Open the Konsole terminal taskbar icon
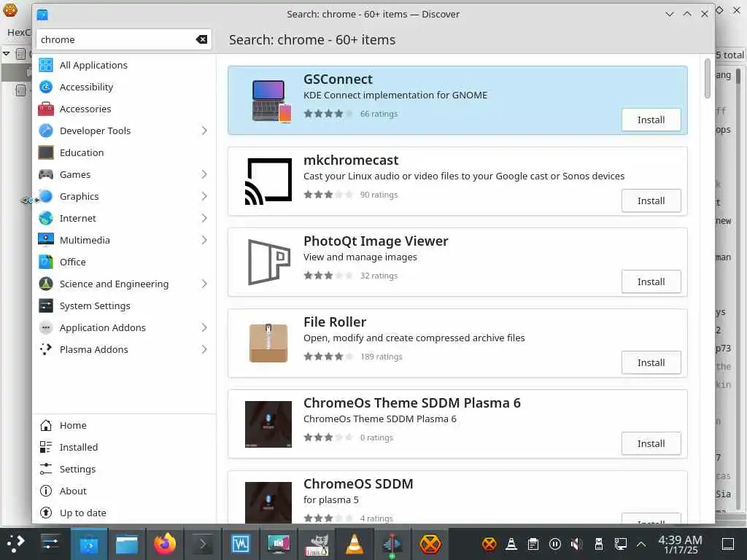Viewport: 747px width, 560px height. click(x=203, y=544)
